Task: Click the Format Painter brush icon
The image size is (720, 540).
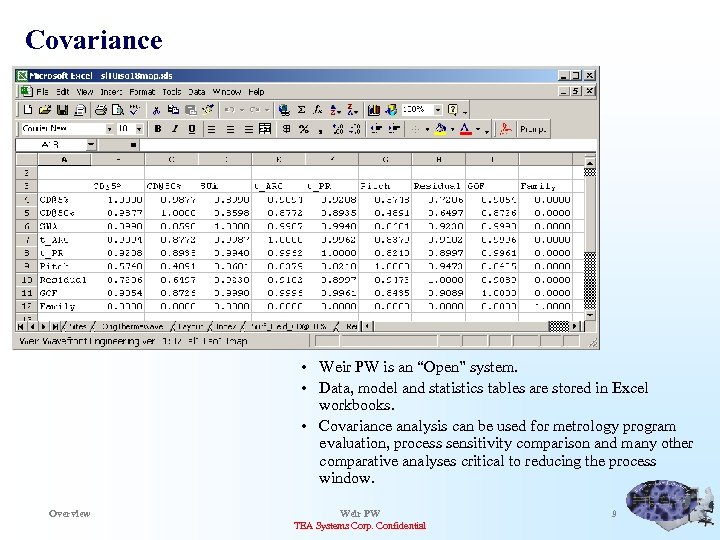Action: [x=208, y=110]
